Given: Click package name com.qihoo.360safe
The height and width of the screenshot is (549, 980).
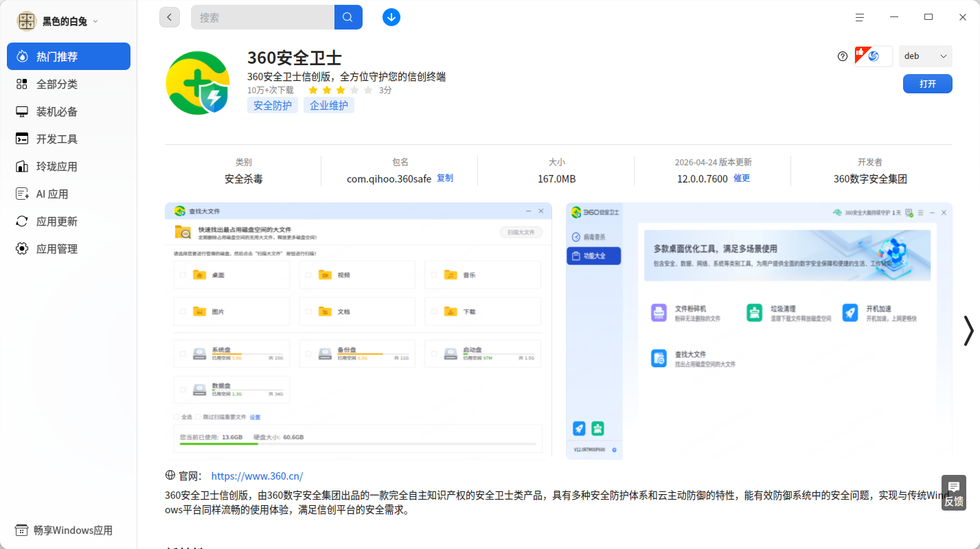Looking at the screenshot, I should pyautogui.click(x=389, y=179).
